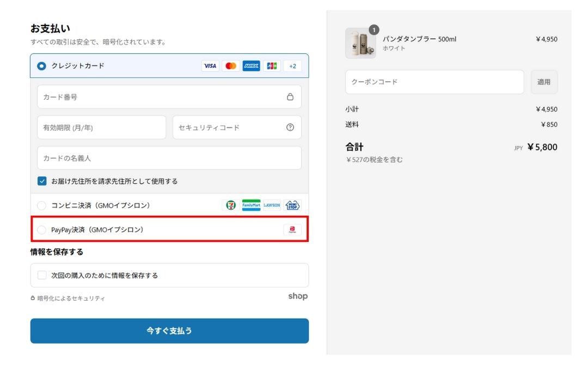588x365 pixels.
Task: Click the Lawson logo icon
Action: (x=272, y=205)
